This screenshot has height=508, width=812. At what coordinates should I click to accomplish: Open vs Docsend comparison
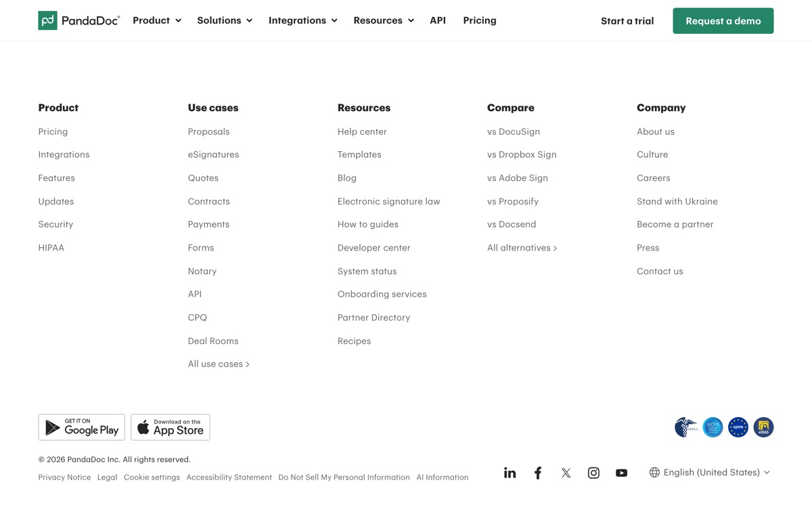point(512,224)
